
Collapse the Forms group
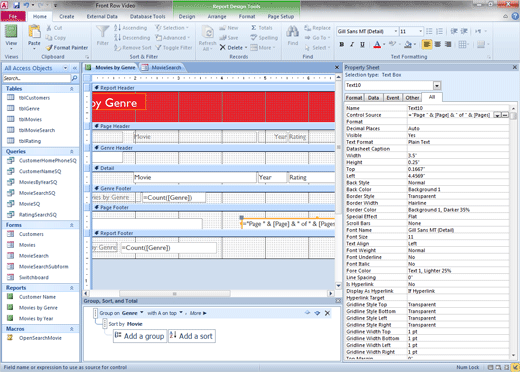click(x=72, y=225)
